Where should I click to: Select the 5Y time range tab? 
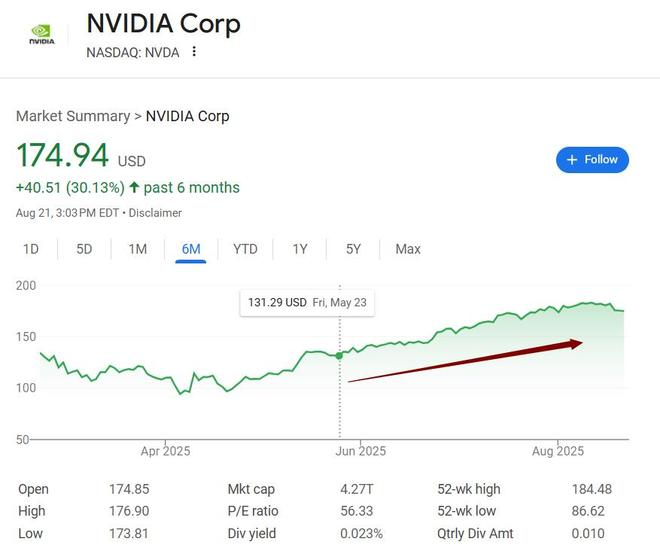point(353,249)
